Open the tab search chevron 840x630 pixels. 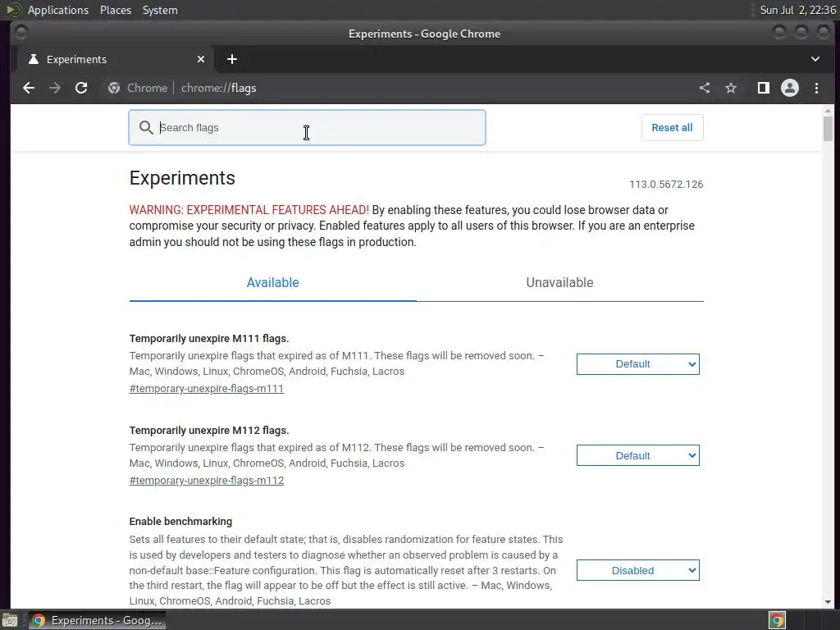[x=815, y=59]
